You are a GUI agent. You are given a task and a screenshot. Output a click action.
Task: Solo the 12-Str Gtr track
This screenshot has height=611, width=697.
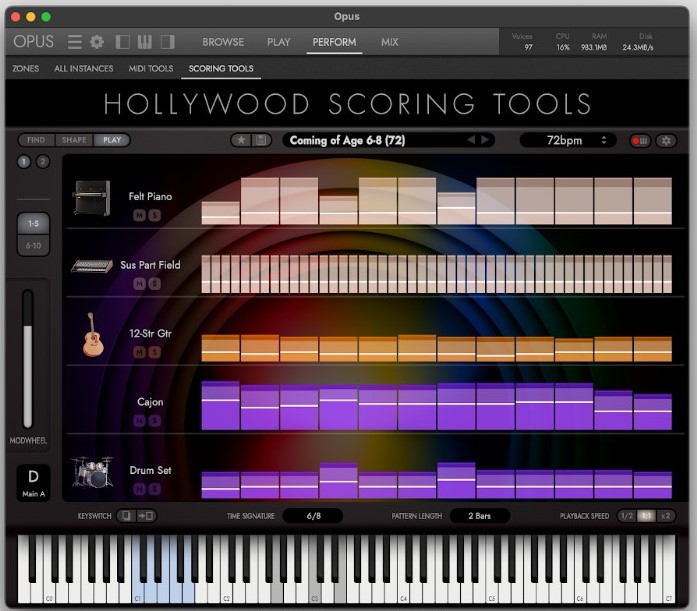coord(155,352)
